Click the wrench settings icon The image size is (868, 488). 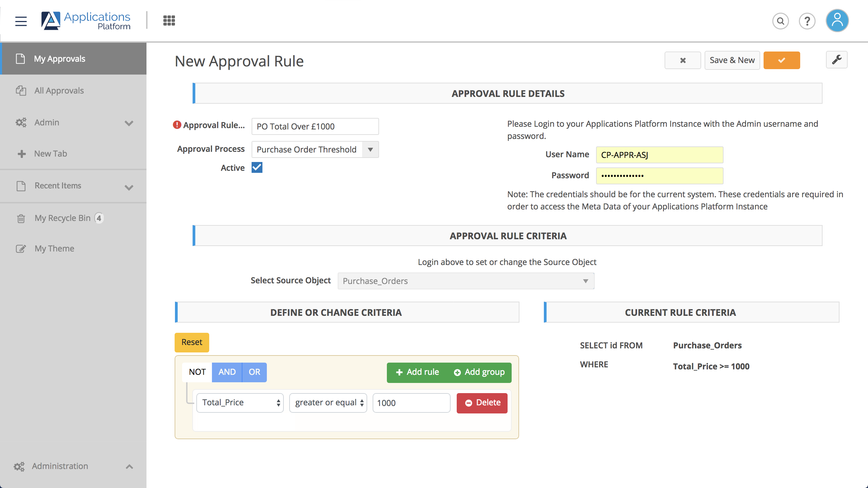(837, 60)
